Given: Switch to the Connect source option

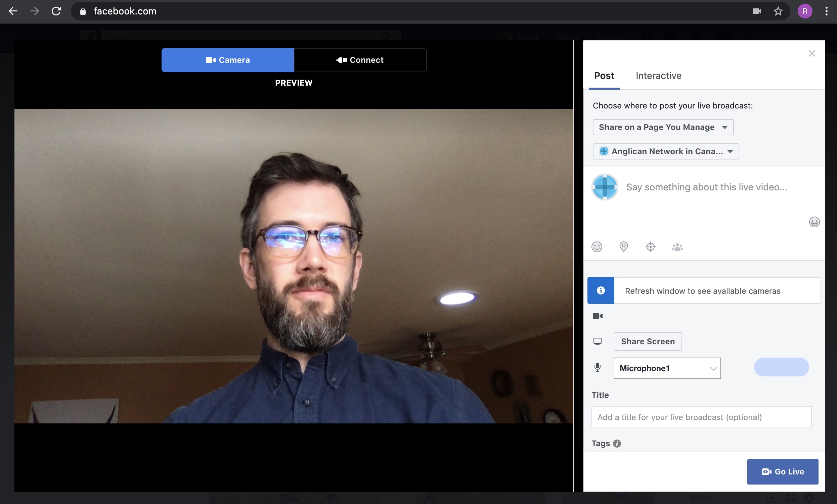Looking at the screenshot, I should click(360, 60).
